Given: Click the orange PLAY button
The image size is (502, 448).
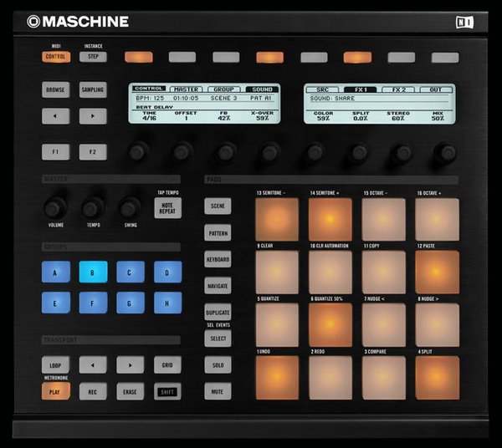Looking at the screenshot, I should point(56,391).
